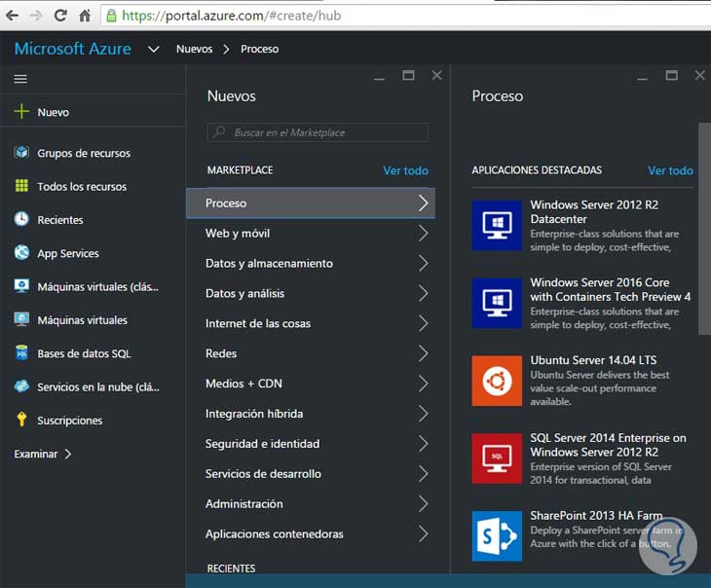The image size is (711, 588).
Task: Click the Todos los recursos grid icon
Action: coord(21,185)
